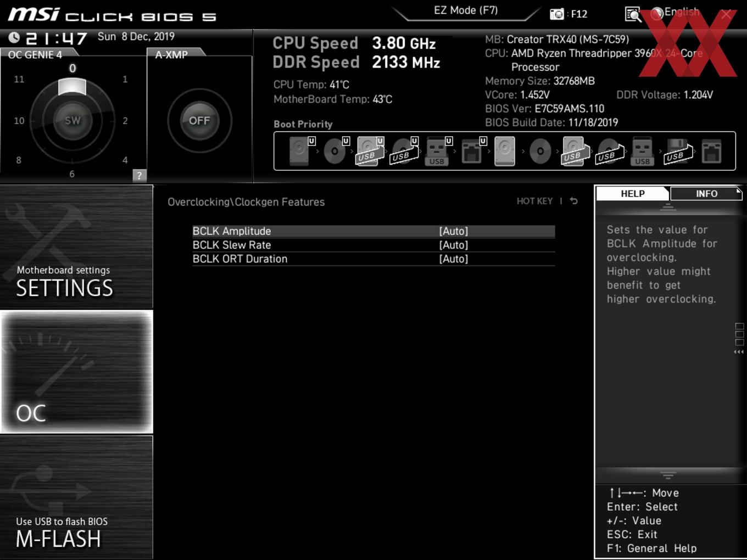
Task: Select UEFI USB CD/DVD boot icon
Action: [x=404, y=151]
